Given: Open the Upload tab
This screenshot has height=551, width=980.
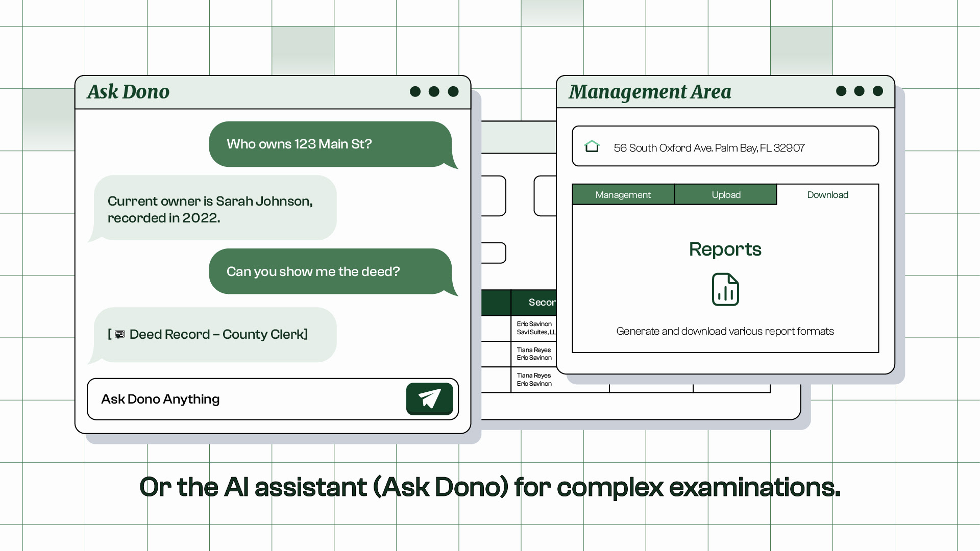Looking at the screenshot, I should [725, 195].
